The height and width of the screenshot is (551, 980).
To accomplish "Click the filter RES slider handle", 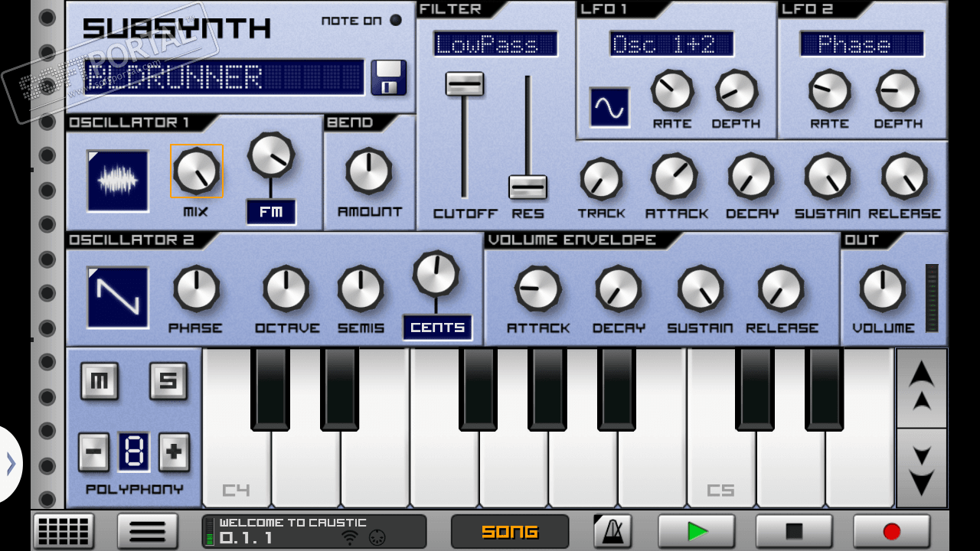I will coord(528,187).
